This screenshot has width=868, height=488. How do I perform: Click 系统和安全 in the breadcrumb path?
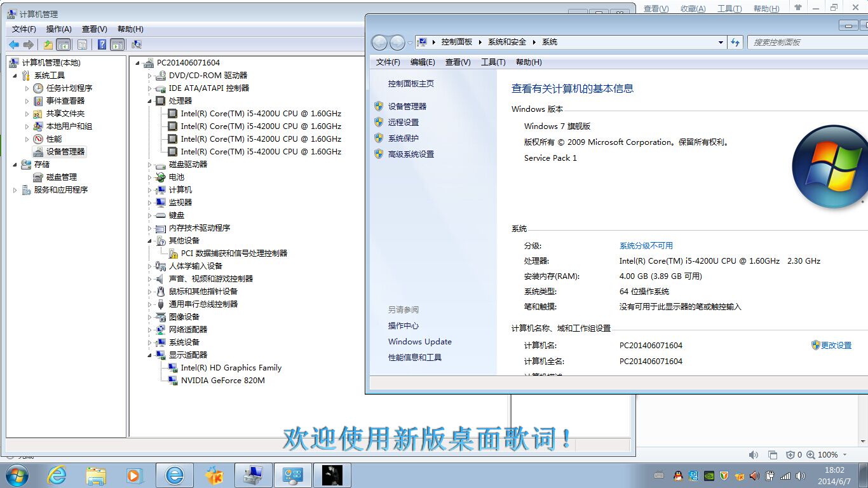pos(507,42)
